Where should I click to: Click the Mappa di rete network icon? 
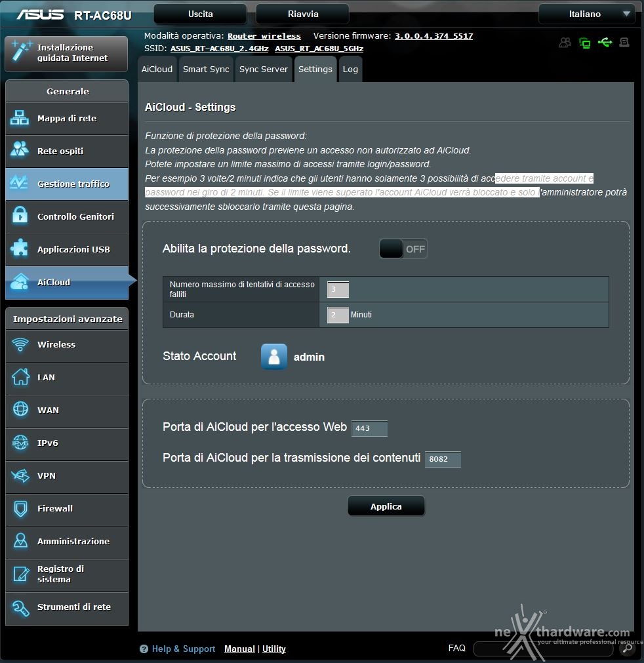(20, 119)
